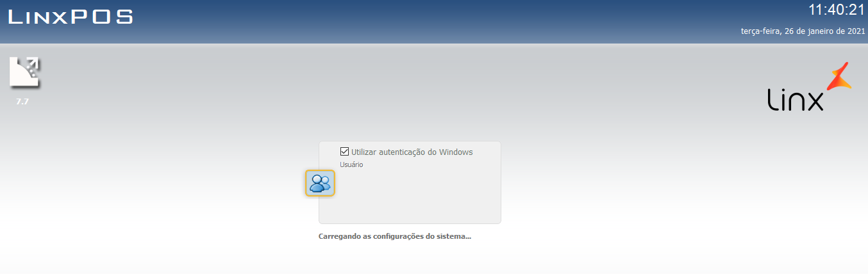The height and width of the screenshot is (274, 868).
Task: Click the LinxPOS title in header
Action: tap(71, 16)
